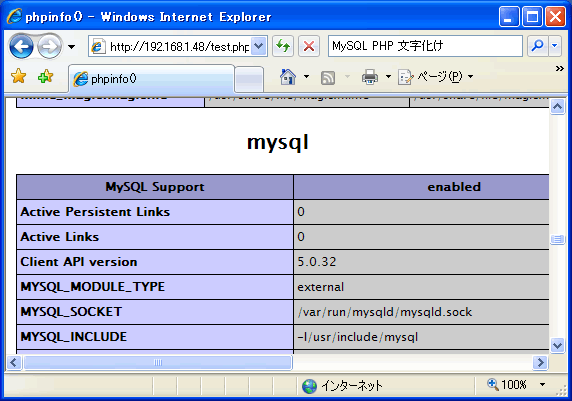
Task: Minimize the Internet Explorer window
Action: tap(509, 16)
